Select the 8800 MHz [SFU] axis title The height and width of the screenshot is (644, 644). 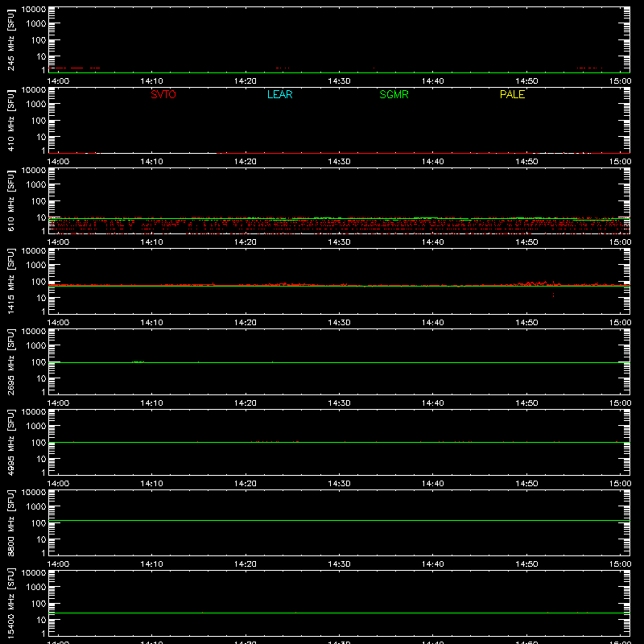[x=11, y=523]
